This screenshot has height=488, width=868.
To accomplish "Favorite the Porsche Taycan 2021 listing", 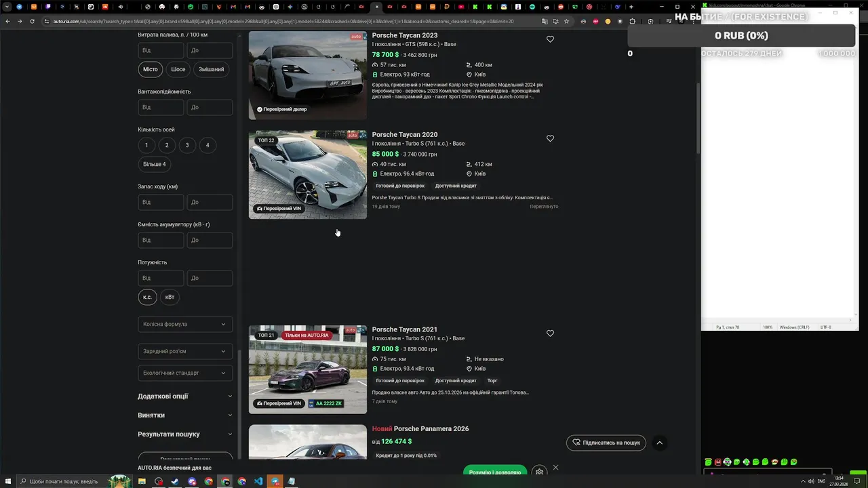I will [550, 333].
